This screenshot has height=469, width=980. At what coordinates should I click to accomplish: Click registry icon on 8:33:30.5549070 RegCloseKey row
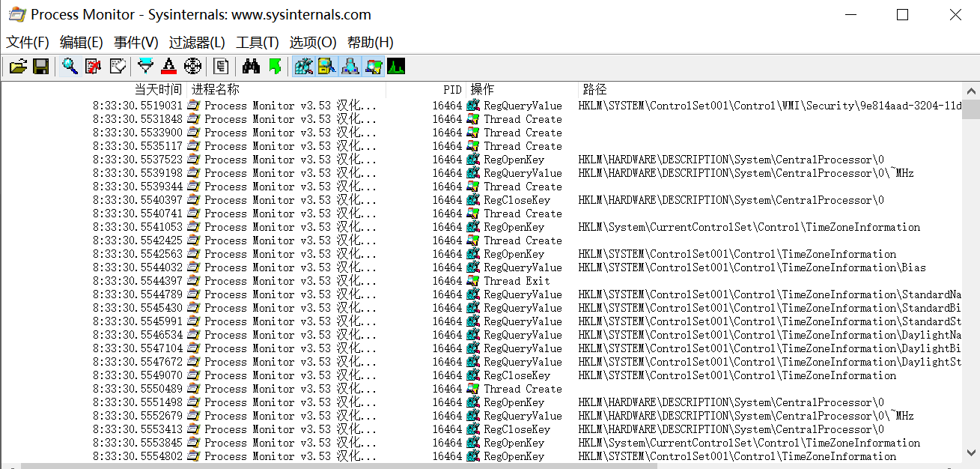pos(473,375)
